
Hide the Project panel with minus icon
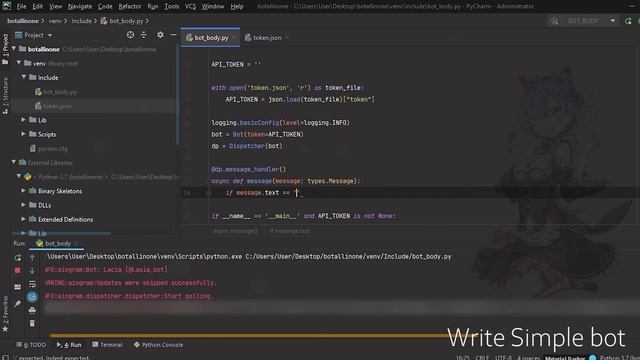173,35
